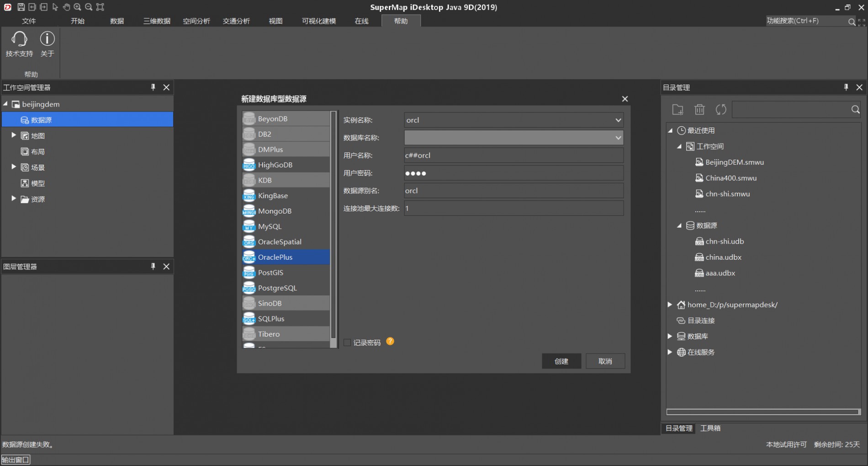The height and width of the screenshot is (466, 868).
Task: Close the 新建数据库型数据源 dialog
Action: pyautogui.click(x=625, y=99)
